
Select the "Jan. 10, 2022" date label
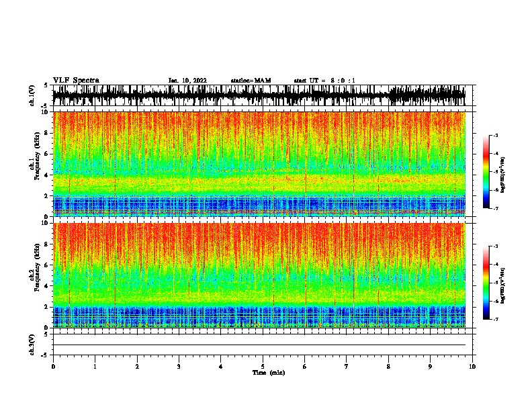click(x=187, y=81)
